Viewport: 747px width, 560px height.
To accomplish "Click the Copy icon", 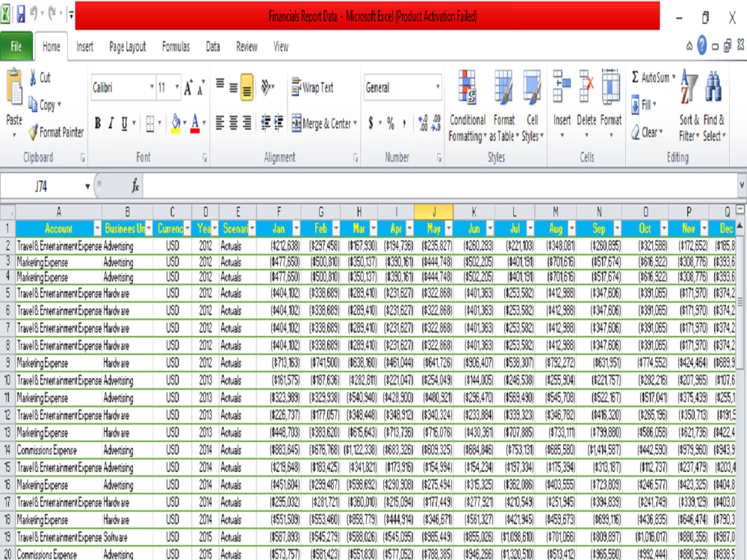I will tap(33, 104).
